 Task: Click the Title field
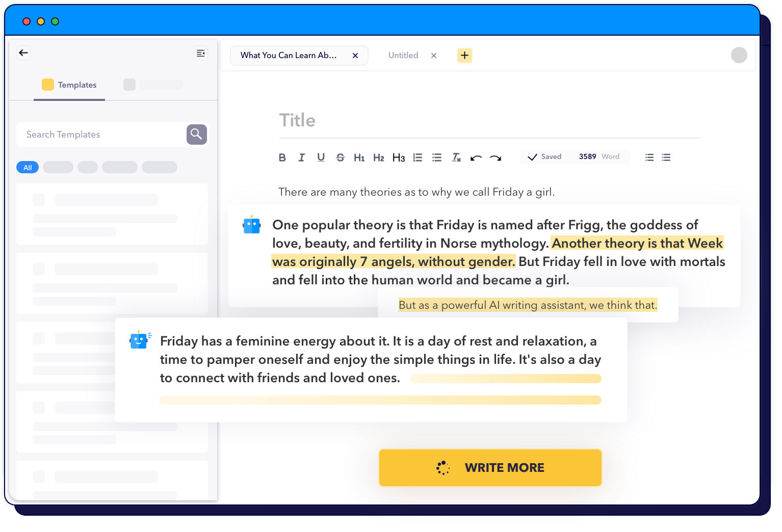point(489,120)
